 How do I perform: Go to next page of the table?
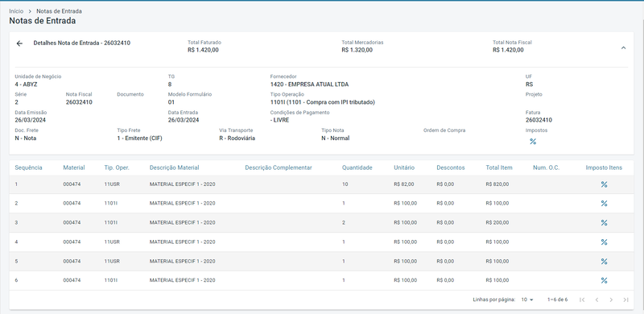click(x=611, y=300)
